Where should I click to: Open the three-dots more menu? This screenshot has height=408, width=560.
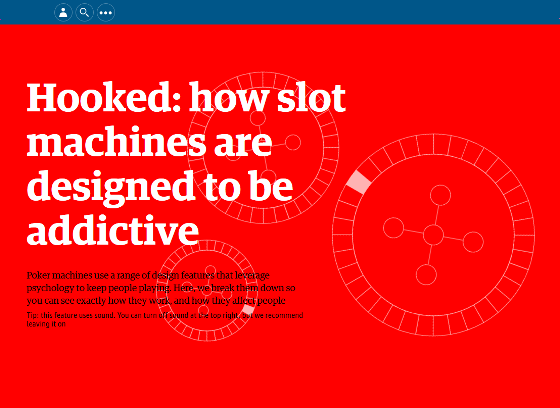106,13
